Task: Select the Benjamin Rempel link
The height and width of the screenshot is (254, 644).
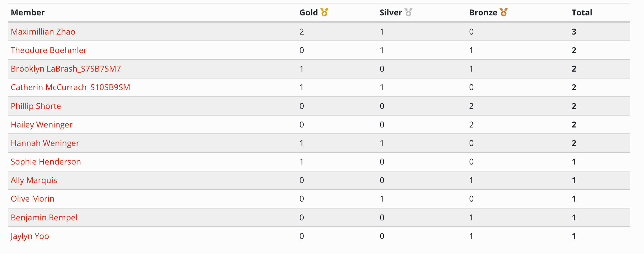Action: tap(44, 218)
